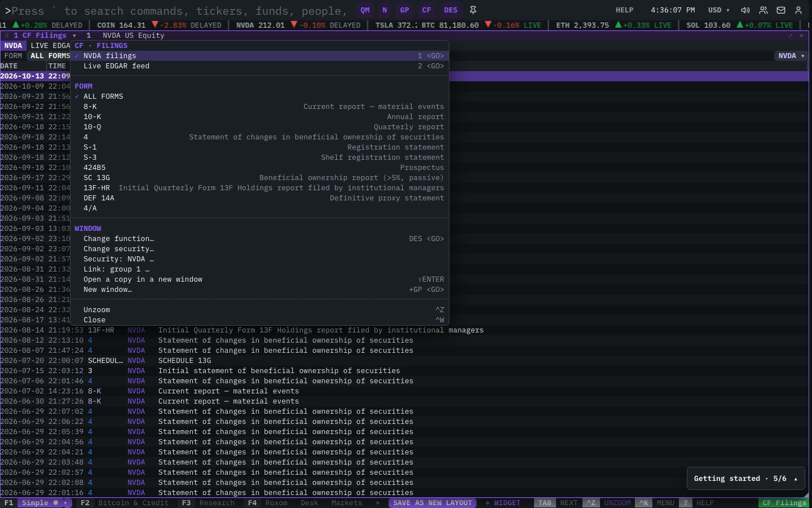
Task: Click the QM shortcut chip
Action: click(365, 10)
